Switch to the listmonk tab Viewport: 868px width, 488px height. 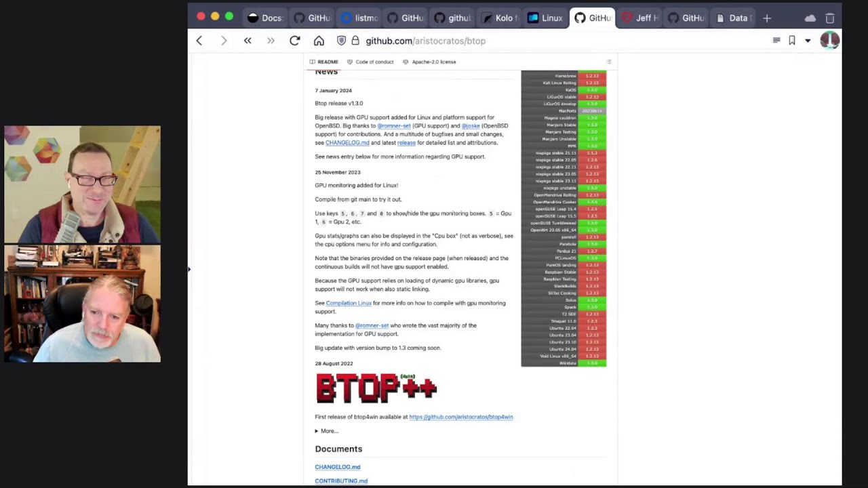point(360,18)
